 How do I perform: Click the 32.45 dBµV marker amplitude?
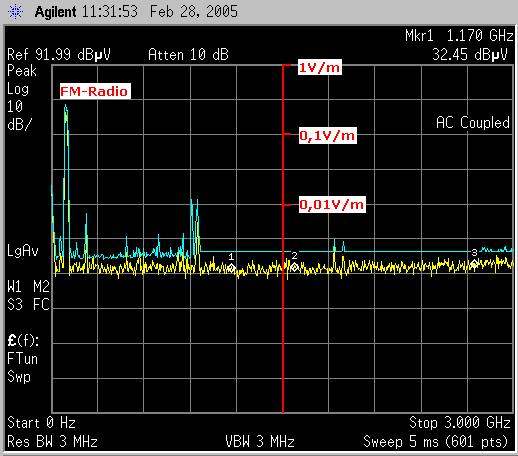point(470,55)
